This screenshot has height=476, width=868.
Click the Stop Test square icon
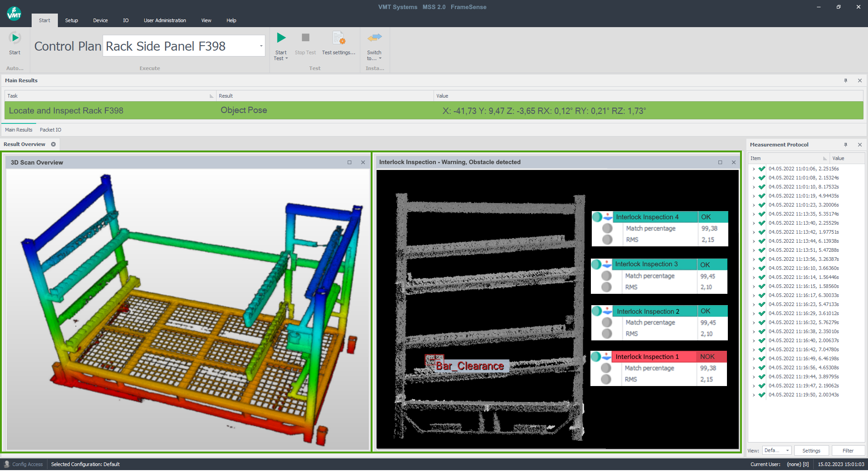[x=305, y=38]
